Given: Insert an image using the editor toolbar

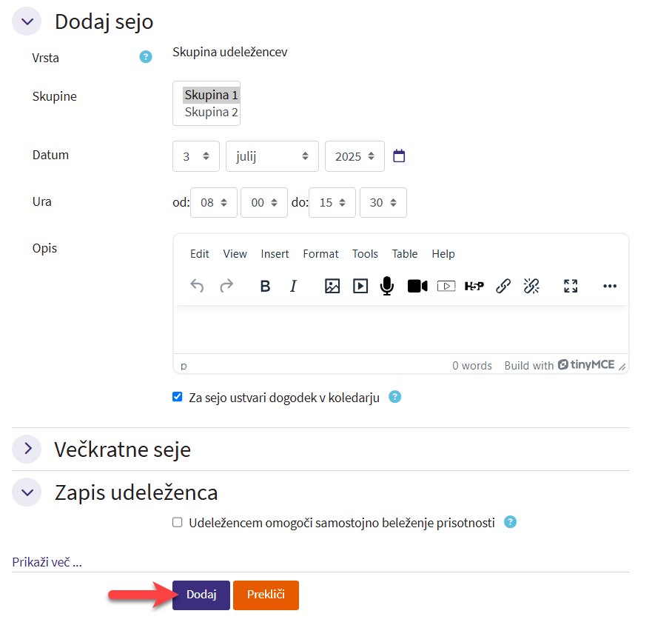Looking at the screenshot, I should pos(332,287).
